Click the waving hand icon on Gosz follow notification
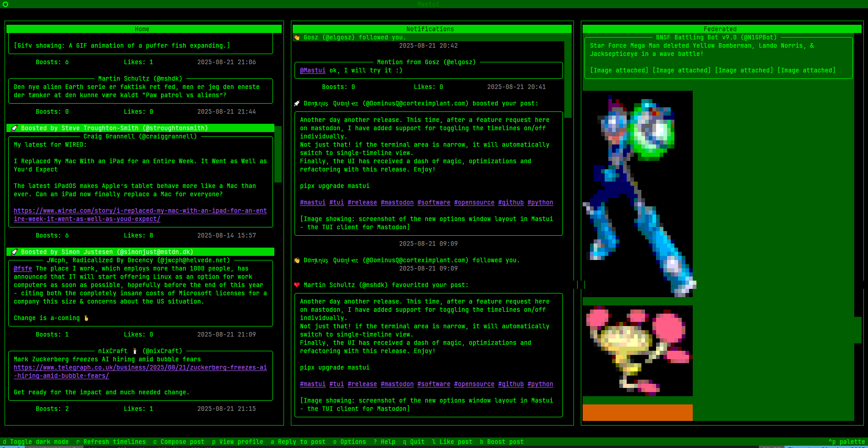868x448 pixels. (x=296, y=37)
